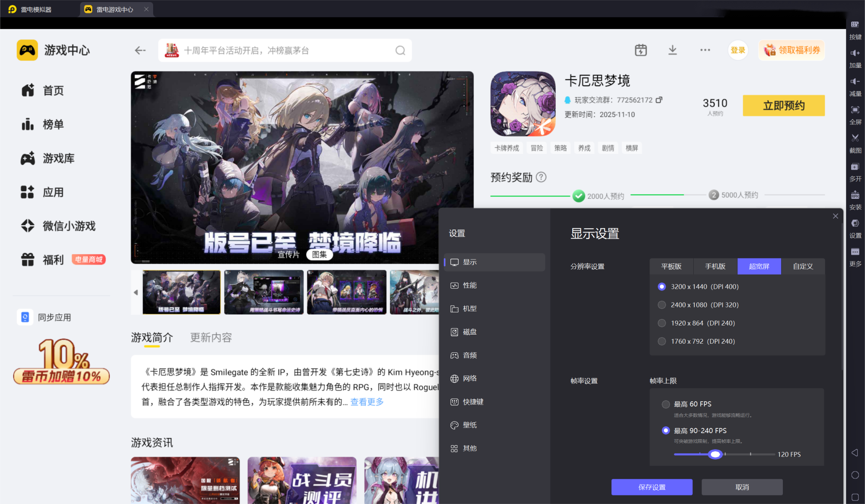
Task: Expand the 更多 sidebar menu
Action: point(855,252)
